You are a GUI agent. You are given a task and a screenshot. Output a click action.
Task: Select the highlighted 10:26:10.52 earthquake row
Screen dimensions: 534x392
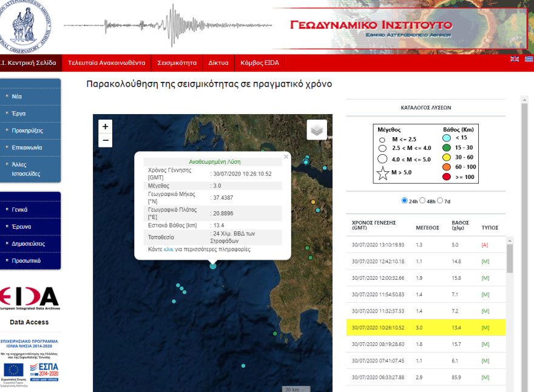point(425,327)
